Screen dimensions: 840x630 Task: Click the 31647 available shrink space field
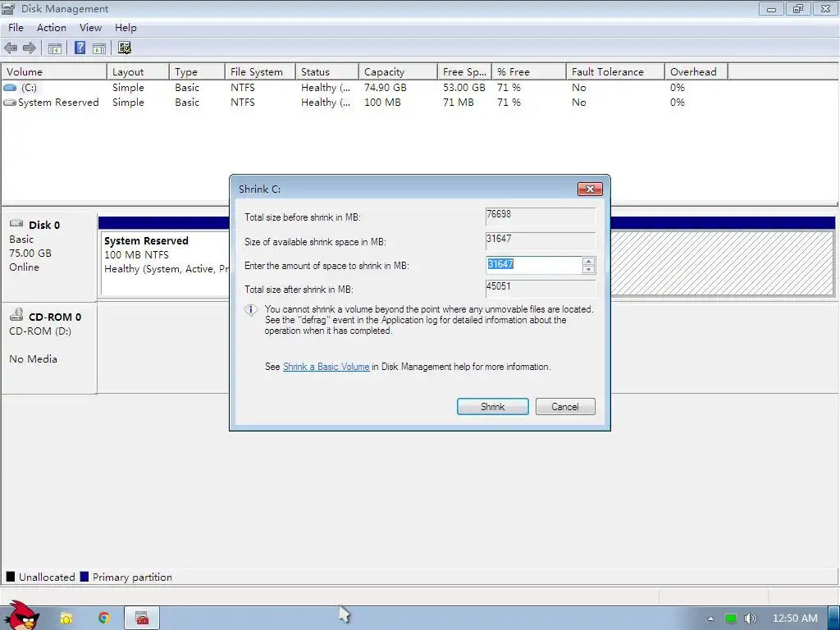coord(541,240)
